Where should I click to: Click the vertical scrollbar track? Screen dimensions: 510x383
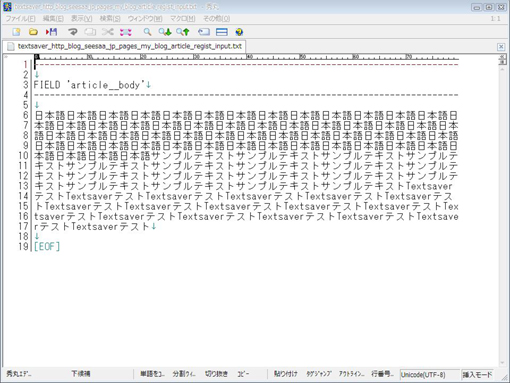tap(502, 217)
